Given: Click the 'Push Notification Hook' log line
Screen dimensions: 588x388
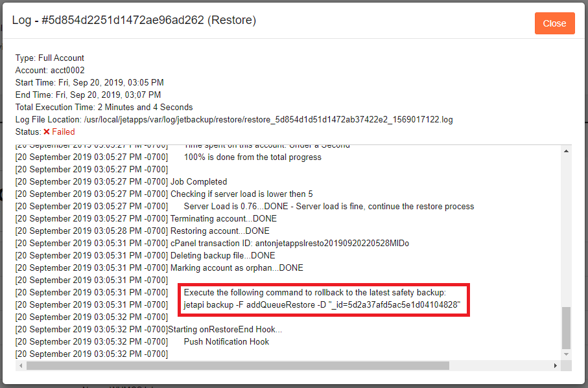Looking at the screenshot, I should [226, 342].
